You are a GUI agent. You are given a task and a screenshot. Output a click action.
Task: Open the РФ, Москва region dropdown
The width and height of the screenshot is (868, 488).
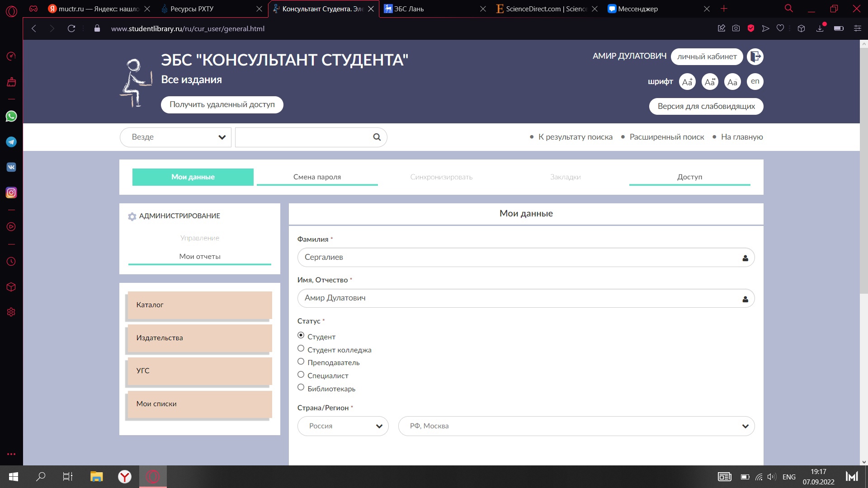[576, 426]
